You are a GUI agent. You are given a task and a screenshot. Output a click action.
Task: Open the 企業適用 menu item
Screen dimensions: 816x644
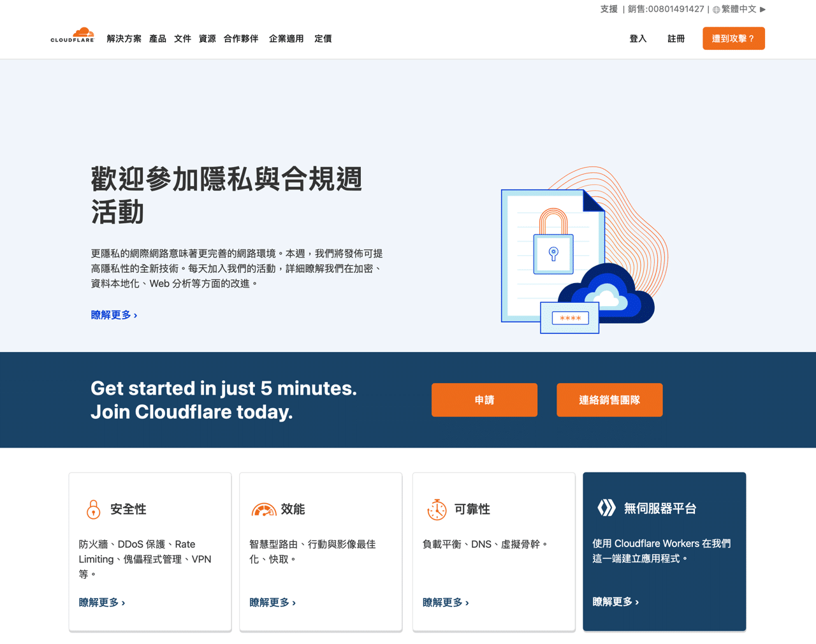pyautogui.click(x=286, y=39)
